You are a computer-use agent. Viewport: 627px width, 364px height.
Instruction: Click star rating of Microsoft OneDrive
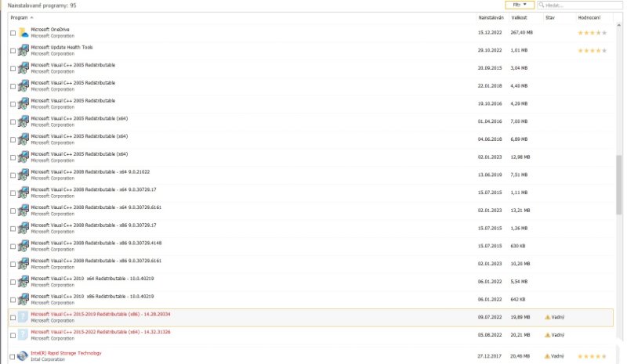click(x=592, y=33)
